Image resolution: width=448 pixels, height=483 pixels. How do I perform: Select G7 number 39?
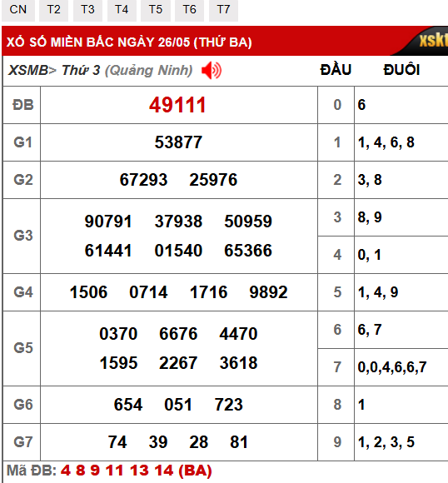pyautogui.click(x=158, y=442)
